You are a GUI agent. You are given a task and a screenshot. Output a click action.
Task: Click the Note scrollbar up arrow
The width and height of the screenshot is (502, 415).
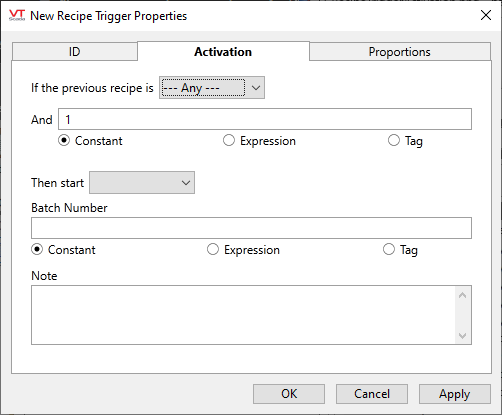462,295
